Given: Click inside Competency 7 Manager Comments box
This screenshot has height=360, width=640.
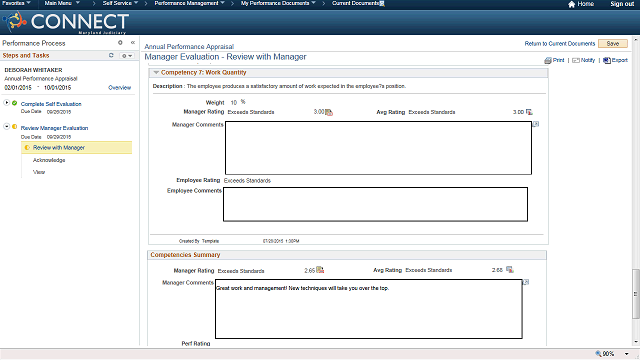Looking at the screenshot, I should click(378, 148).
